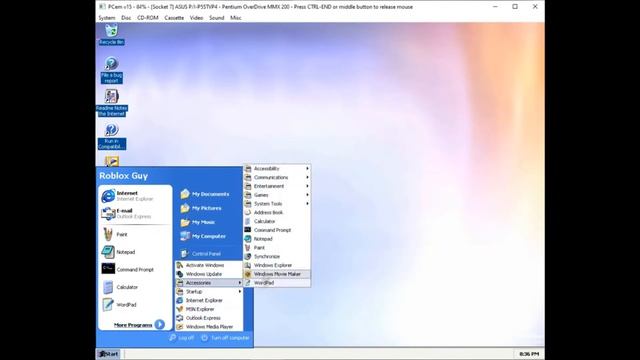Open Calculator from the recent programs list
Image resolution: width=640 pixels, height=360 pixels.
point(135,287)
